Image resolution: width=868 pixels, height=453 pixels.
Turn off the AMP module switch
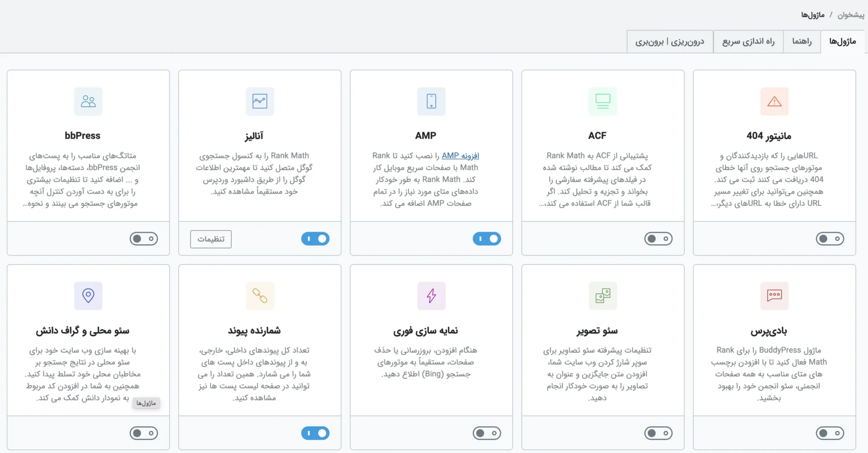point(486,239)
